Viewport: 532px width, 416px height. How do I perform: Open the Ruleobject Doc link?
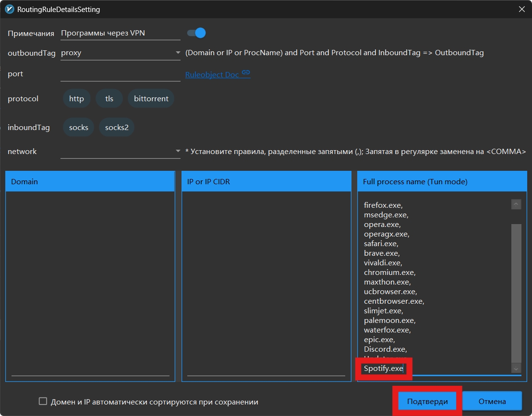(212, 75)
